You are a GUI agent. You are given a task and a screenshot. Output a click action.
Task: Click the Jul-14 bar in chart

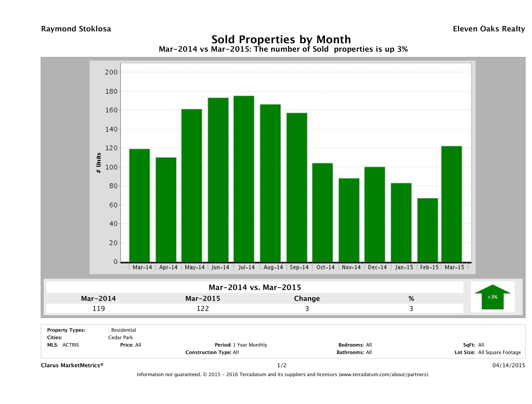[244, 179]
